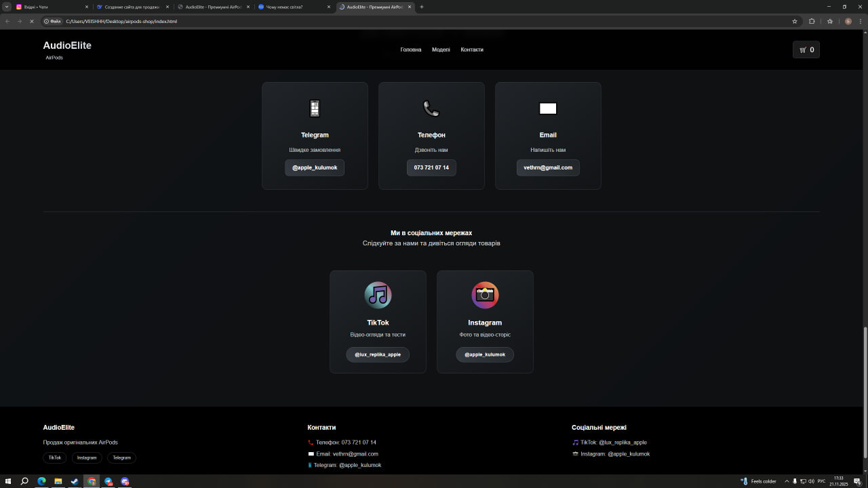Go to Головна in navigation

[x=411, y=49]
